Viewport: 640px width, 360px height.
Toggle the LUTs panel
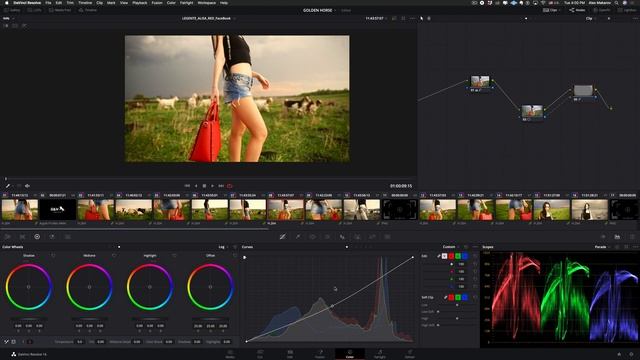pos(34,10)
